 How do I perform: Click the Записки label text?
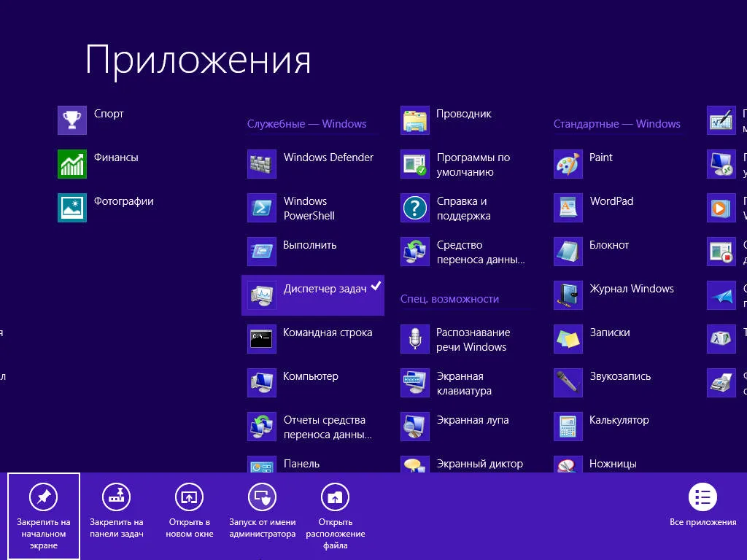pyautogui.click(x=610, y=332)
